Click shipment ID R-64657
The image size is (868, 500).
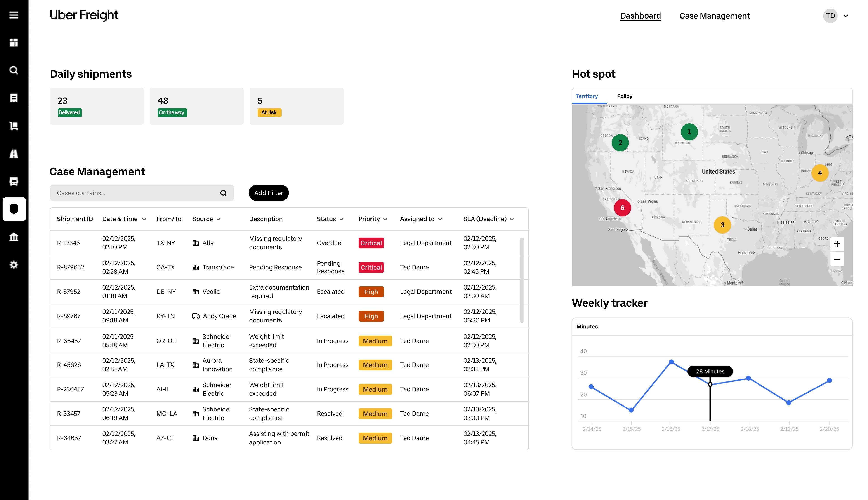point(69,438)
